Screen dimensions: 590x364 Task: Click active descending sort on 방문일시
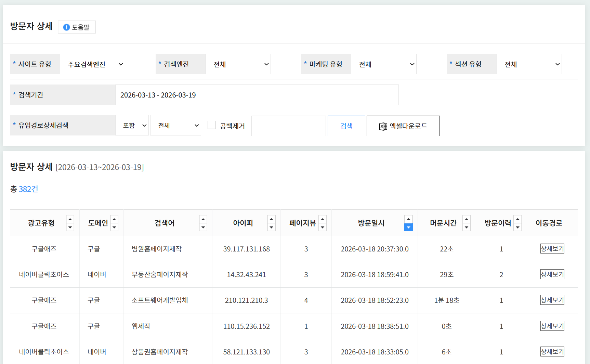click(408, 227)
